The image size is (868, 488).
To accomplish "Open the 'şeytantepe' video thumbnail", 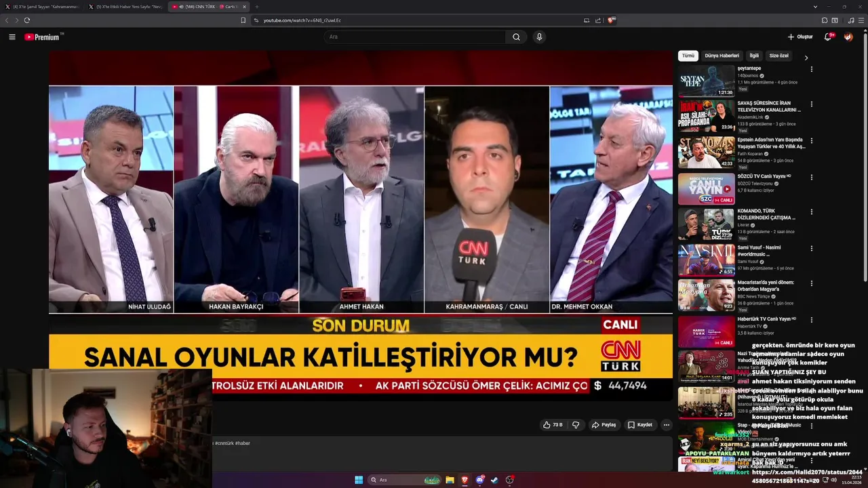I will 707,81.
